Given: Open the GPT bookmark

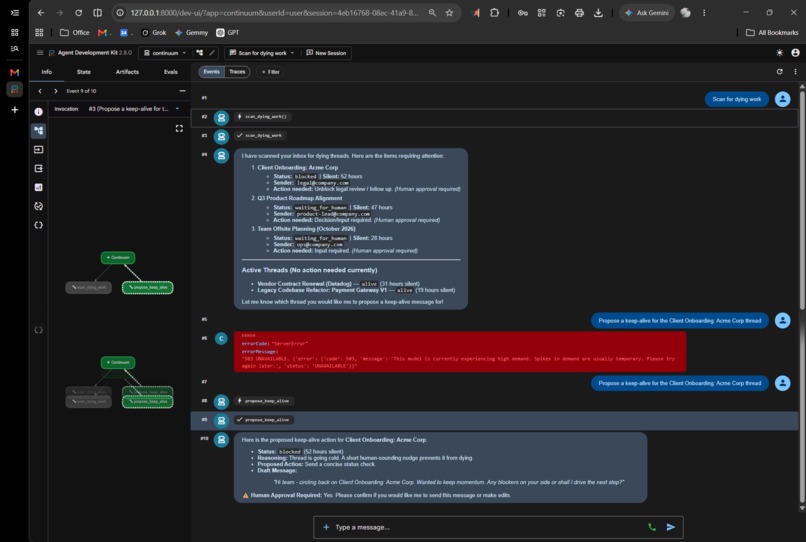Looking at the screenshot, I should (x=228, y=32).
